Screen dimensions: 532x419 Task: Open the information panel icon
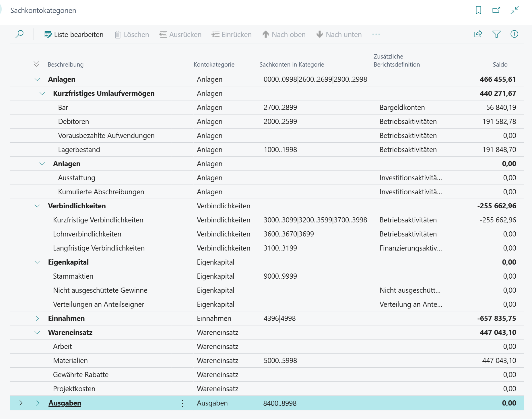click(x=514, y=34)
